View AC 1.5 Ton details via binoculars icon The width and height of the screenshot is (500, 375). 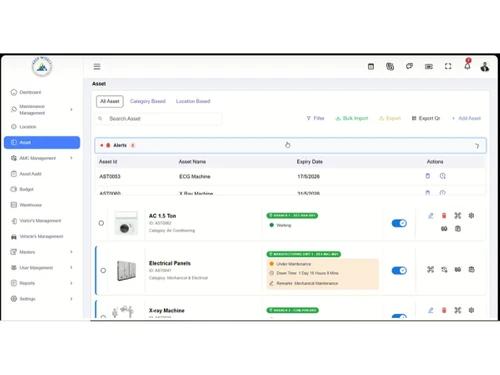(444, 229)
